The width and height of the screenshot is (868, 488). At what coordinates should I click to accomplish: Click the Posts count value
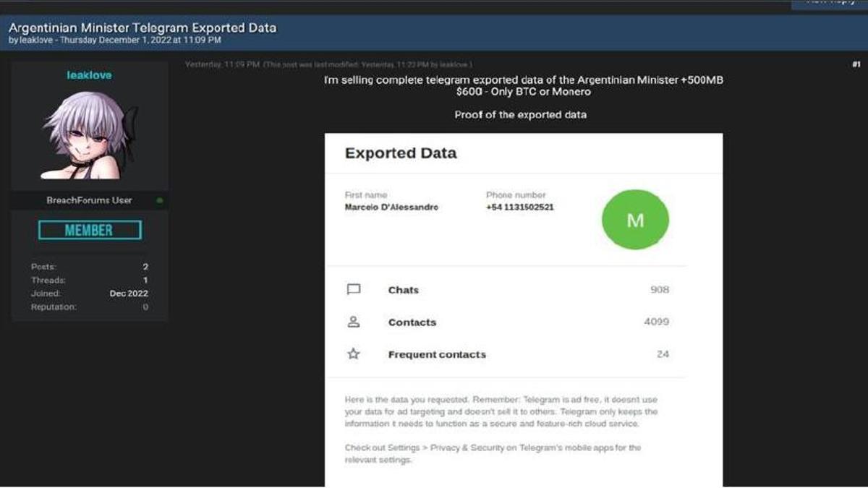(x=145, y=267)
